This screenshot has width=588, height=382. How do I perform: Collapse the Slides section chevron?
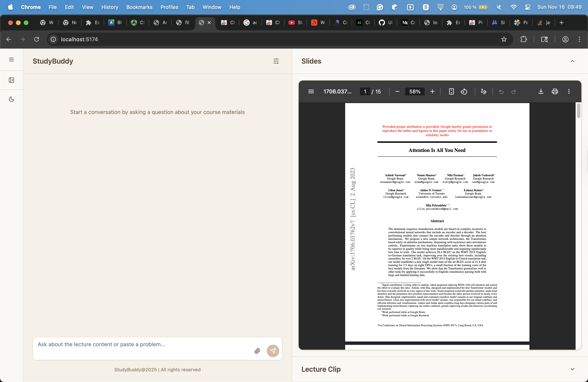click(572, 61)
